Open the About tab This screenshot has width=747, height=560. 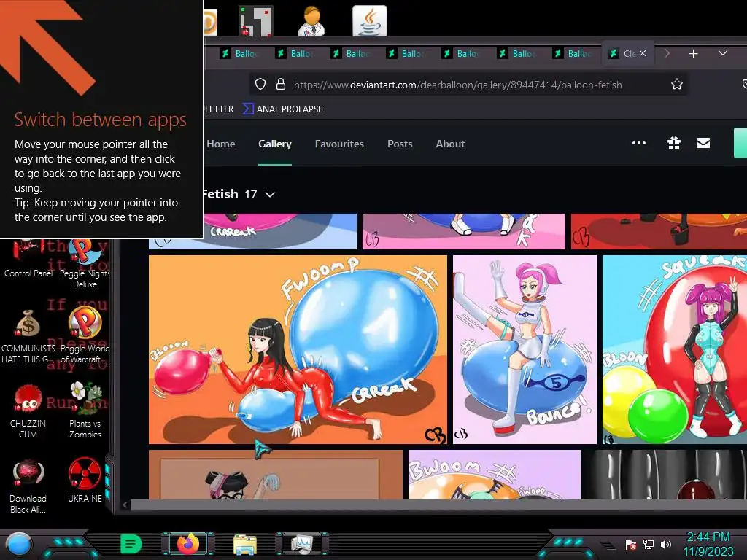point(450,144)
